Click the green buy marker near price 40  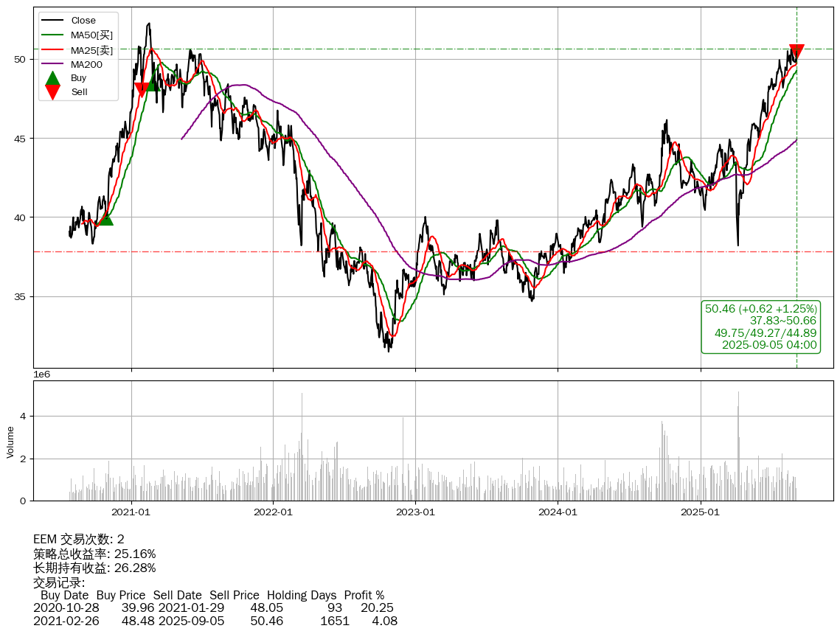(105, 218)
